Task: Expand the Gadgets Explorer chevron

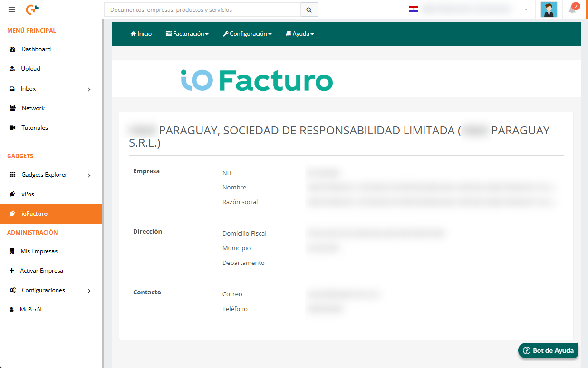Action: pyautogui.click(x=89, y=175)
